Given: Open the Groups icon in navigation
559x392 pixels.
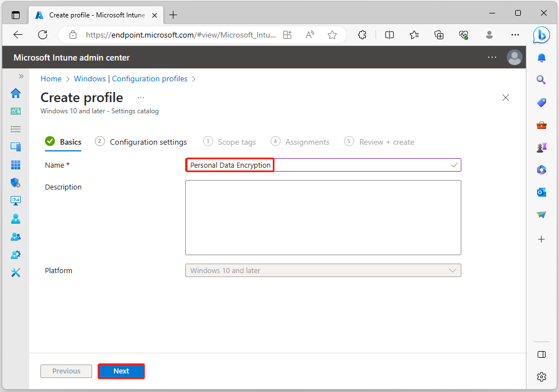Looking at the screenshot, I should pos(16,236).
